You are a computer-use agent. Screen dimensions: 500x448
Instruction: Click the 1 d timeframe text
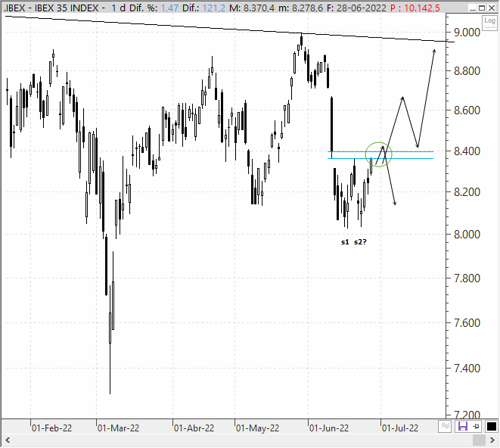(118, 8)
